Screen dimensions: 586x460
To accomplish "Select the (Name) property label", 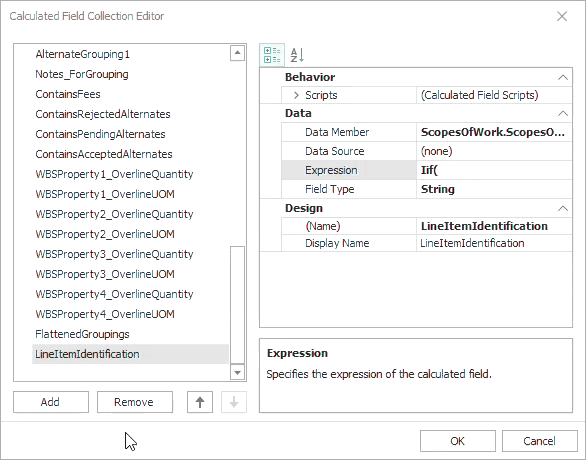I will (323, 226).
